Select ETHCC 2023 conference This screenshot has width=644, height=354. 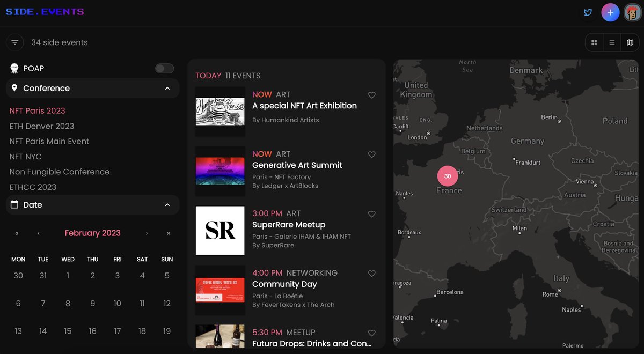pos(33,187)
